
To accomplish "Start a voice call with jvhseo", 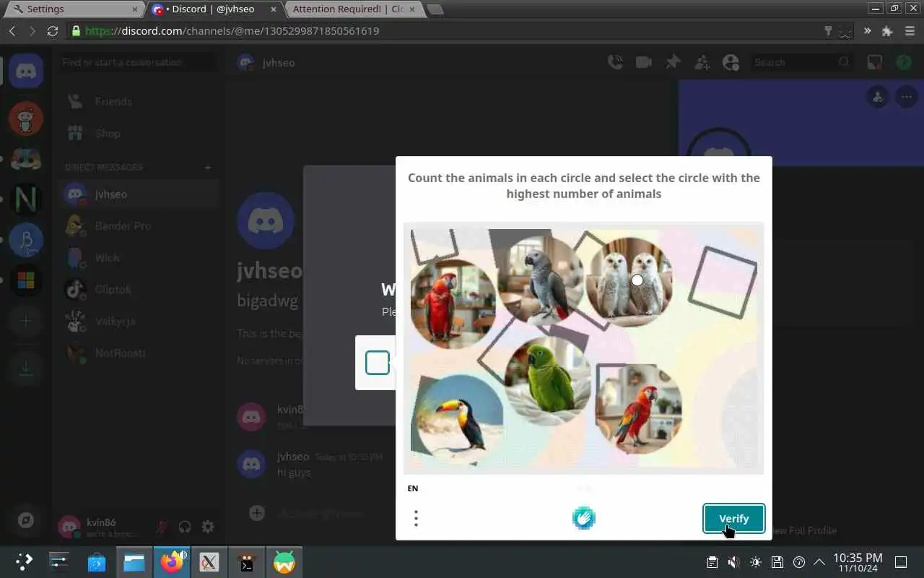I will pos(615,62).
